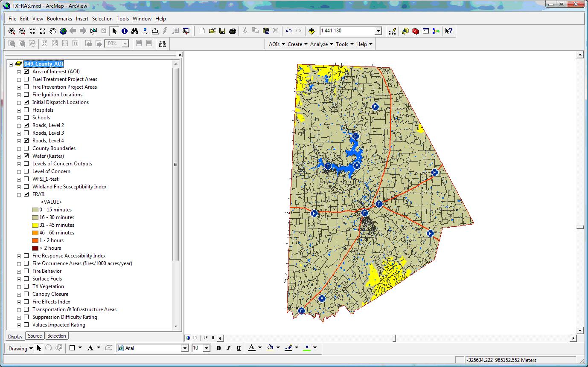Select the Zoom In magnifier tool
Screen dimensions: 588x367
(x=12, y=31)
